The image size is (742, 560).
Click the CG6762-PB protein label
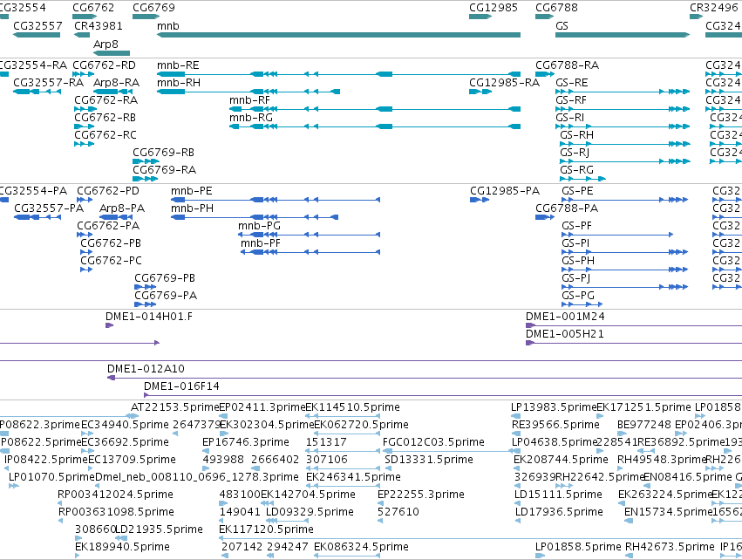[x=111, y=243]
